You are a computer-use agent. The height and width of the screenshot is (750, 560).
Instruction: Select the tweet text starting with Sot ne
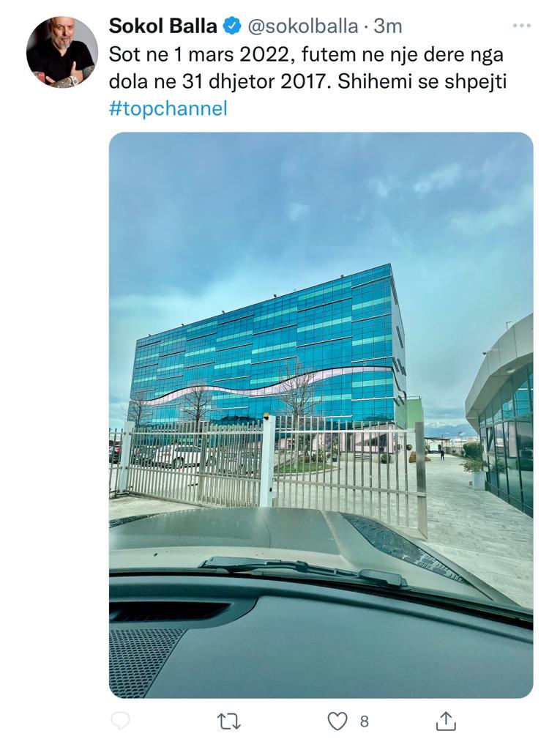pyautogui.click(x=307, y=68)
